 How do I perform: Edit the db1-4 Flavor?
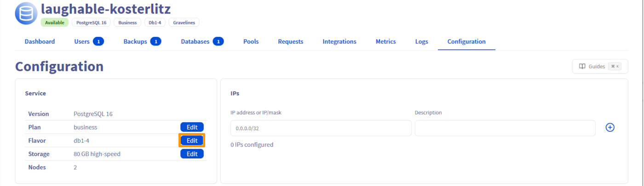[x=192, y=140]
